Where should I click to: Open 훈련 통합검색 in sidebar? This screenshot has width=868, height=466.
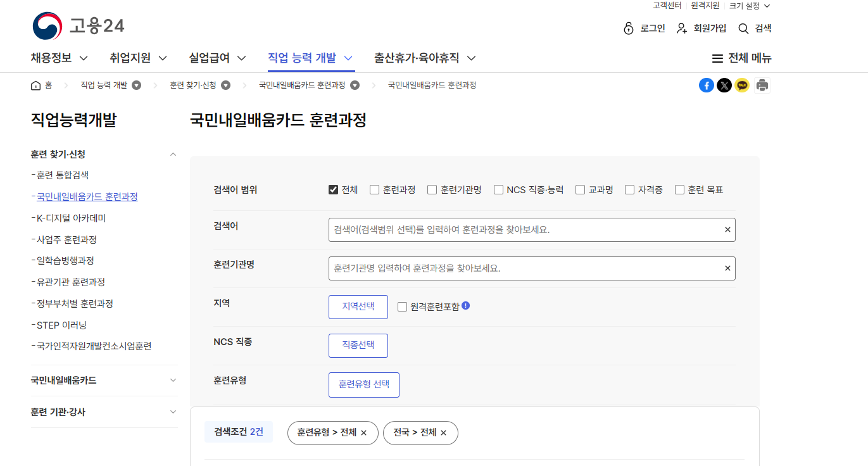point(63,175)
